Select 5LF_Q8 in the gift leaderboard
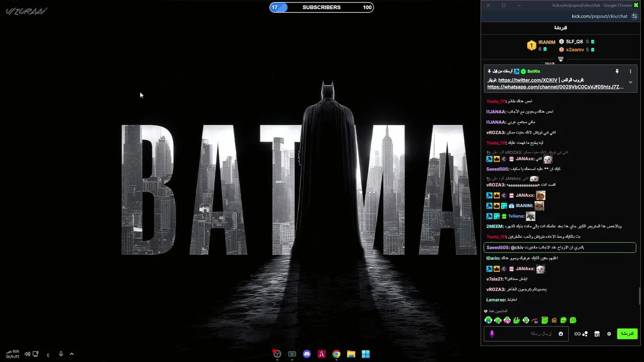 (575, 42)
